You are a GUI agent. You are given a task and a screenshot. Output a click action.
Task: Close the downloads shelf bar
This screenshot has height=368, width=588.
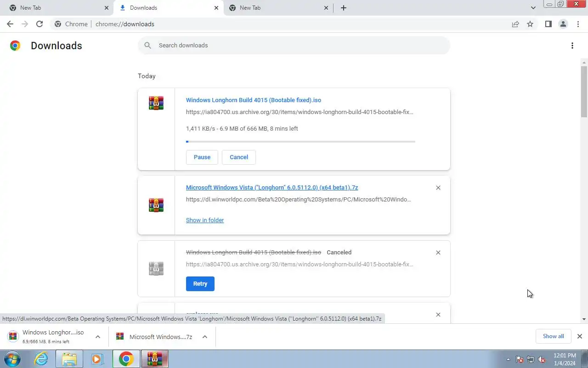coord(579,336)
